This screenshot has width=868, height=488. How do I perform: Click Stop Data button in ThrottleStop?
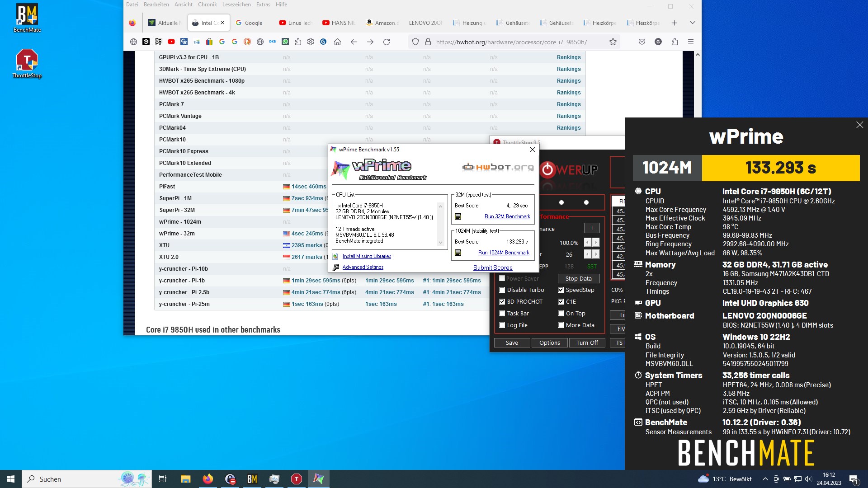coord(579,279)
